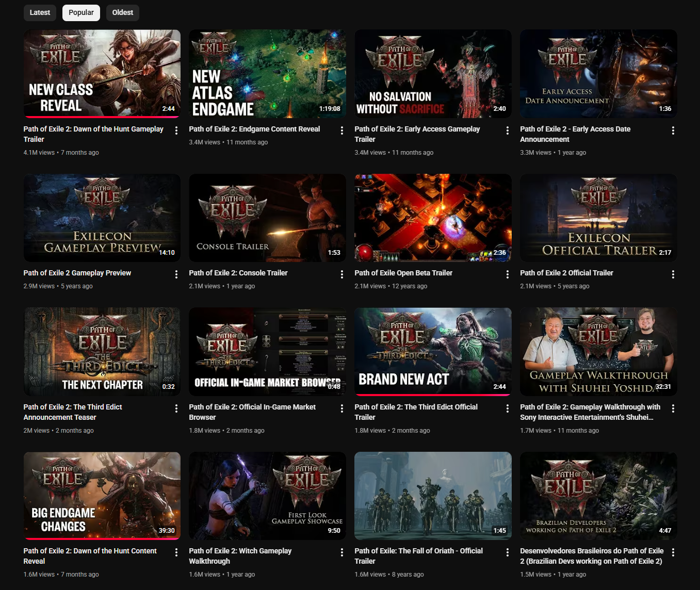Select the Popular sort chip

point(81,12)
